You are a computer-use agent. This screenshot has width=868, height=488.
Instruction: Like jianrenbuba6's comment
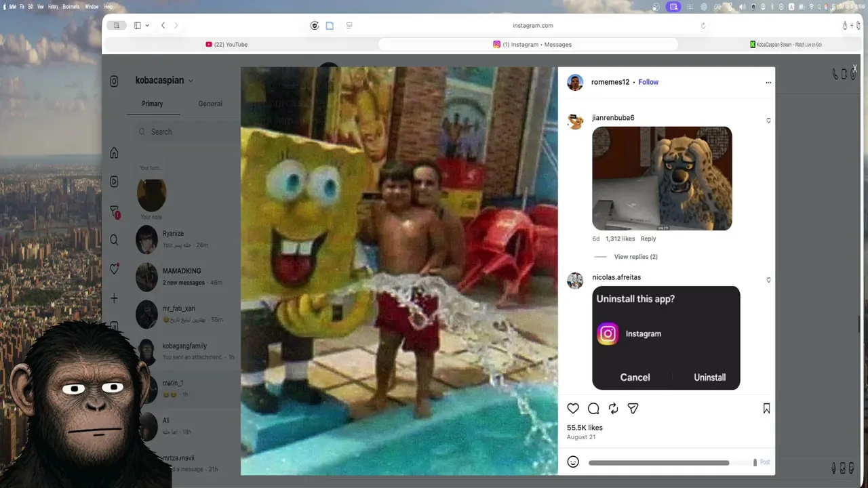[x=768, y=121]
